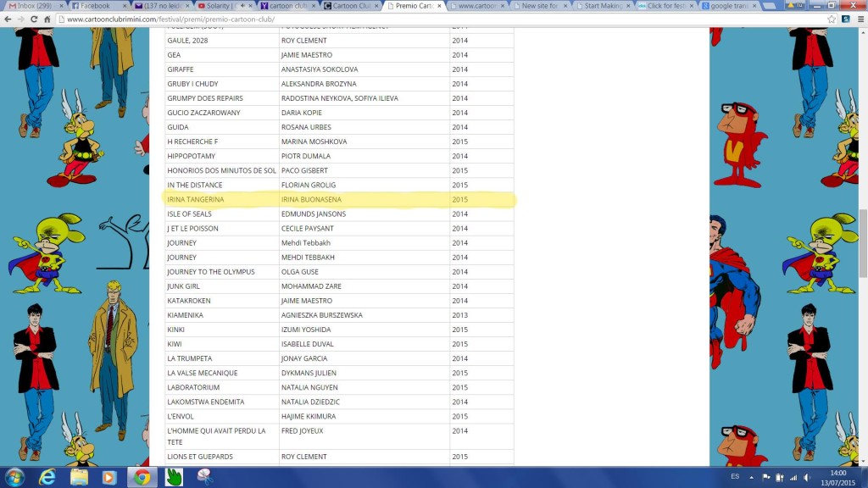The height and width of the screenshot is (488, 868).
Task: Select L'HOMME QUI AVAIT PERDU LA TETE
Action: click(x=216, y=436)
